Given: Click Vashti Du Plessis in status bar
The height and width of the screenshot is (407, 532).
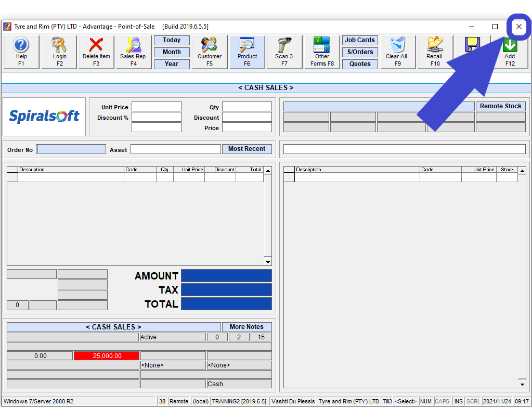Looking at the screenshot, I should tap(293, 401).
